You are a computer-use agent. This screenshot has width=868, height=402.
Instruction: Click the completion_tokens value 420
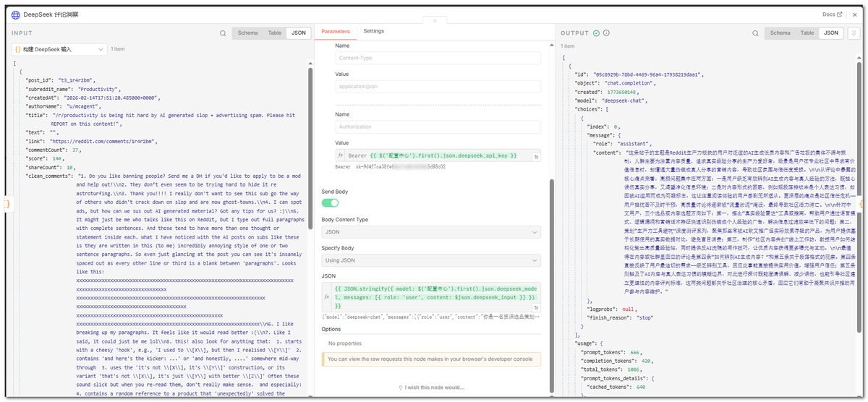point(647,360)
